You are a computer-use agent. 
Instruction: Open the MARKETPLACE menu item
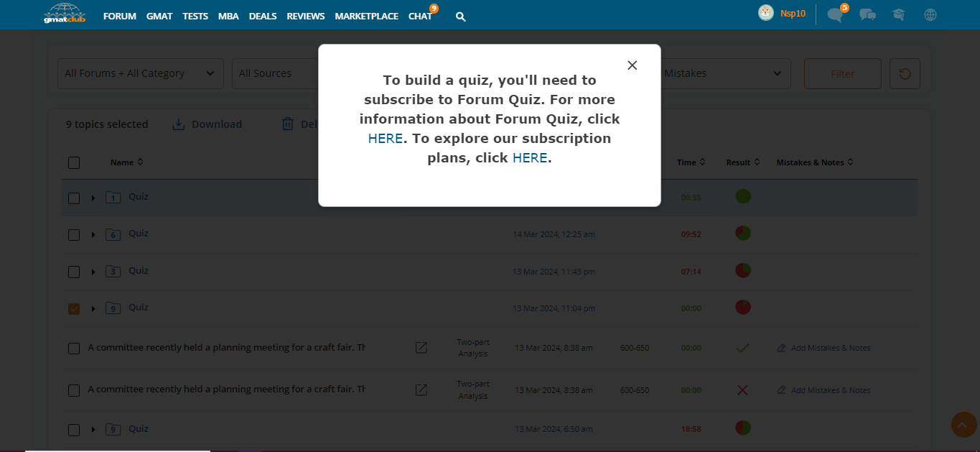click(366, 16)
